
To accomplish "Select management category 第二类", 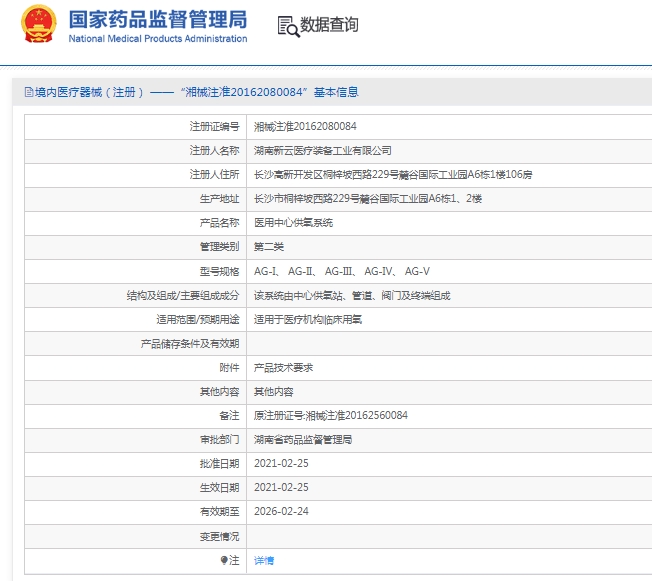I will (x=269, y=247).
